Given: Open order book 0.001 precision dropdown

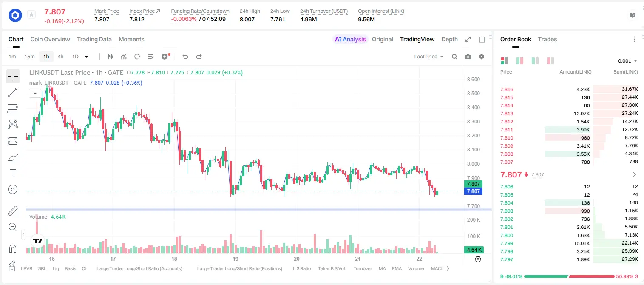Looking at the screenshot, I should click(x=627, y=61).
